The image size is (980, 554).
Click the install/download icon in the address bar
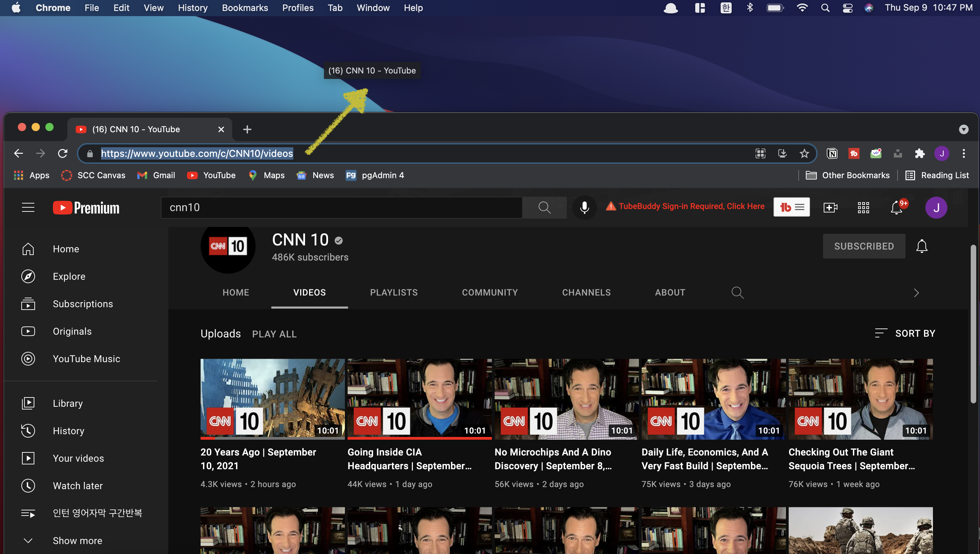(782, 153)
